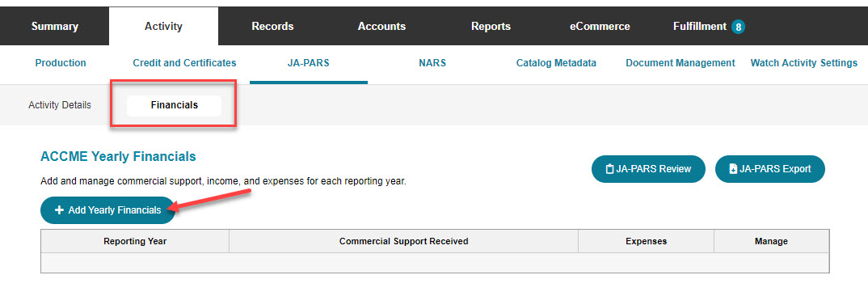Click the Add Yearly Financials button
The image size is (868, 292).
point(108,210)
